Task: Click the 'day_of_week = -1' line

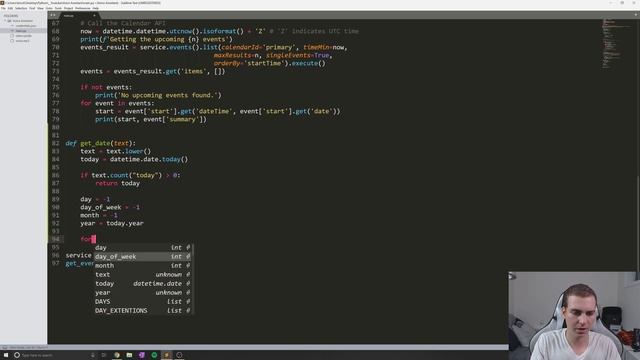Action: pos(110,207)
